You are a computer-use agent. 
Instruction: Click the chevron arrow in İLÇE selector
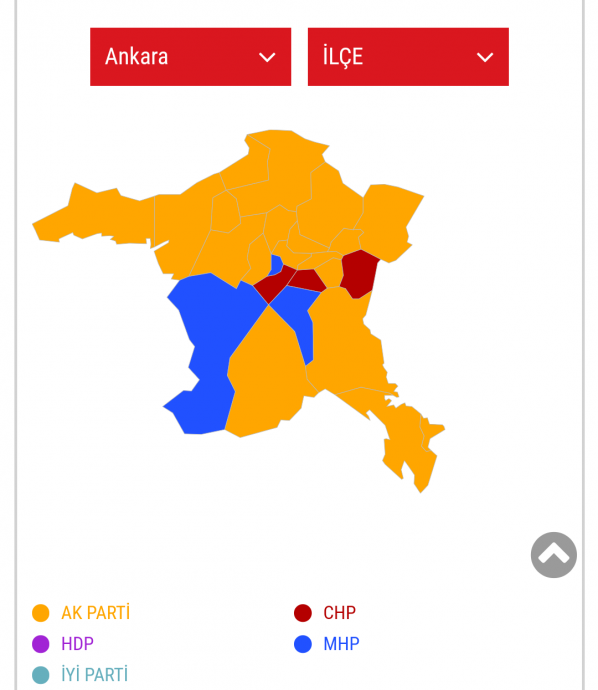click(x=485, y=57)
